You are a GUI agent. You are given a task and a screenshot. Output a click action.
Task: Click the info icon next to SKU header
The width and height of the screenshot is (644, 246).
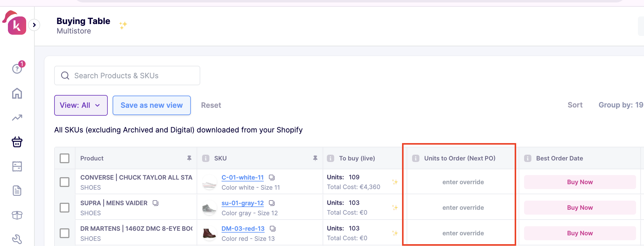pyautogui.click(x=206, y=158)
